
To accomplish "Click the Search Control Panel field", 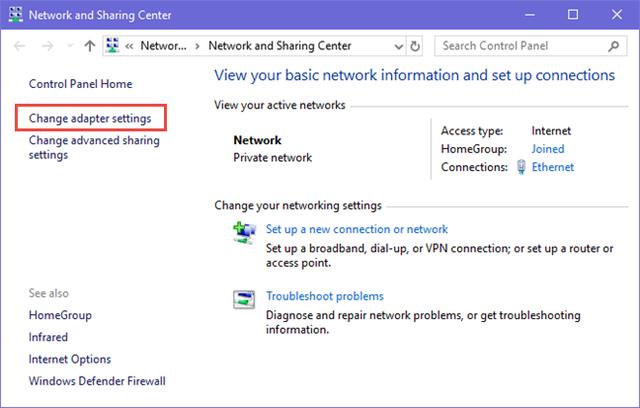I will 520,46.
